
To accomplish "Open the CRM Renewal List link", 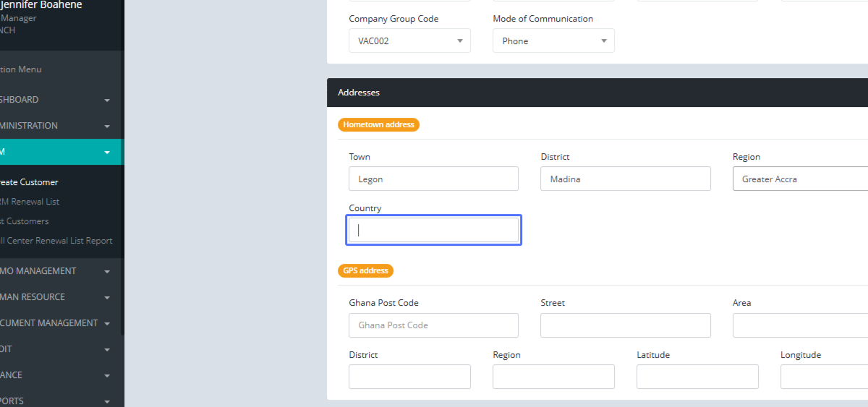I will (30, 202).
